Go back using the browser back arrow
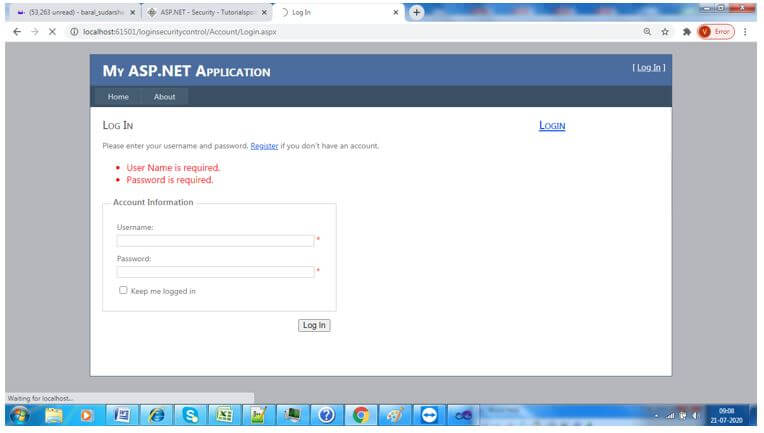764x433 pixels. coord(17,32)
